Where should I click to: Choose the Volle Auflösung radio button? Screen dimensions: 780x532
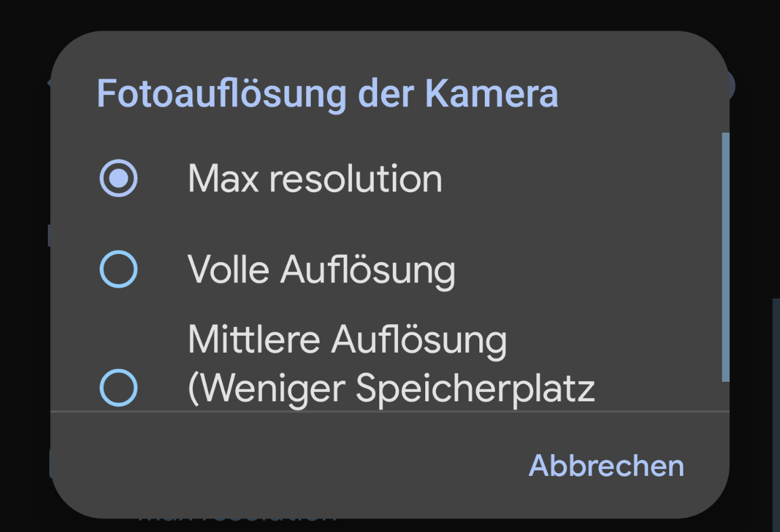[x=118, y=270]
